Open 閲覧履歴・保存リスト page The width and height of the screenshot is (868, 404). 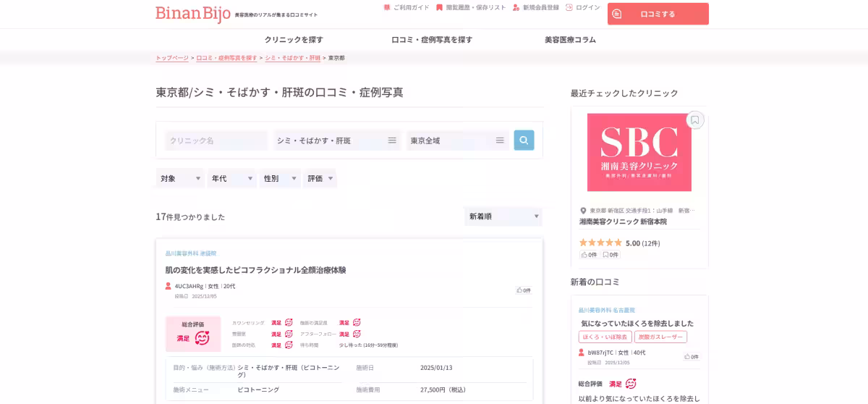pyautogui.click(x=475, y=7)
